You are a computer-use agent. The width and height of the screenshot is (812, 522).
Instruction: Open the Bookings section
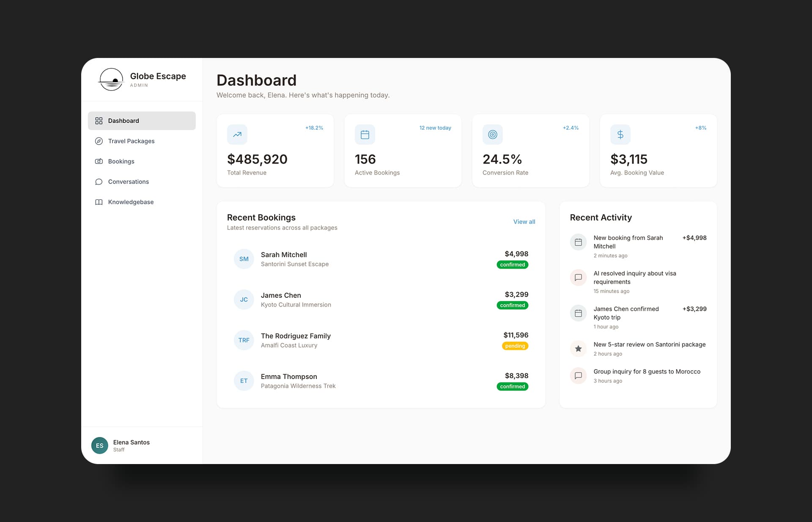pos(121,161)
